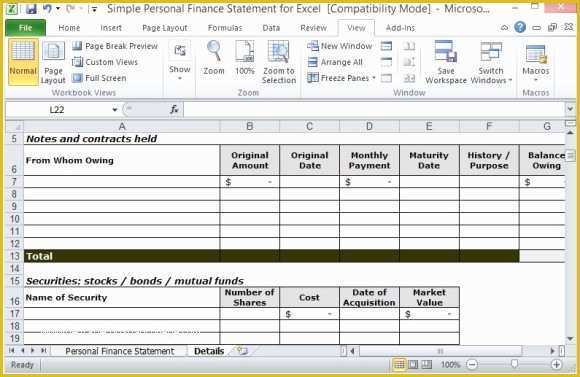Select column E header

[429, 127]
